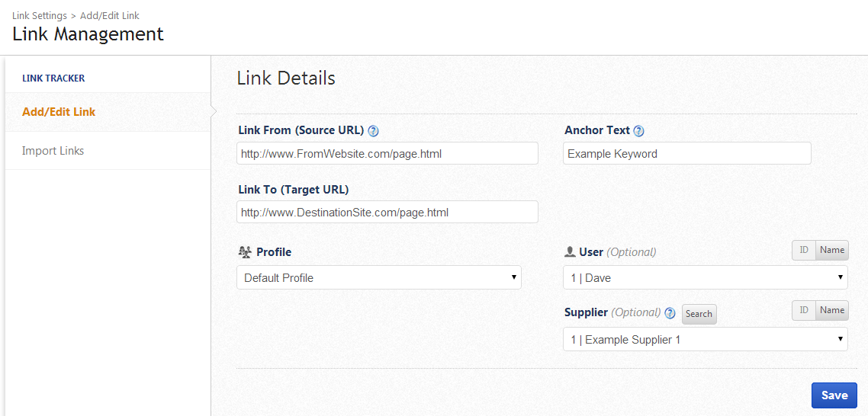The image size is (868, 416).
Task: Switch Supplier list to Name view
Action: [x=832, y=310]
